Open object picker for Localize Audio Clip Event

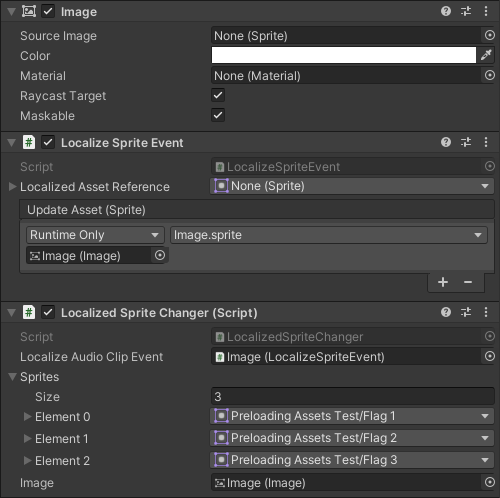tap(489, 356)
